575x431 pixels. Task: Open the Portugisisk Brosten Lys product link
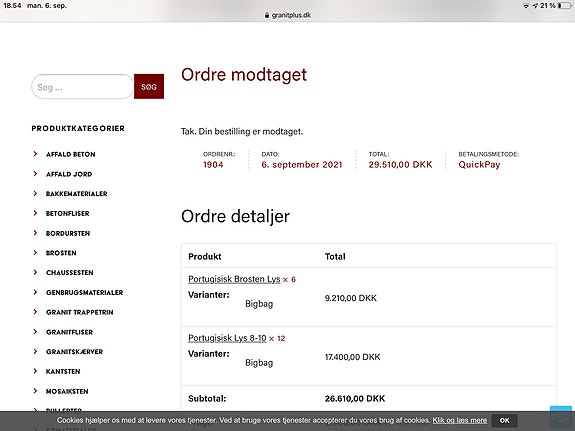(x=234, y=279)
